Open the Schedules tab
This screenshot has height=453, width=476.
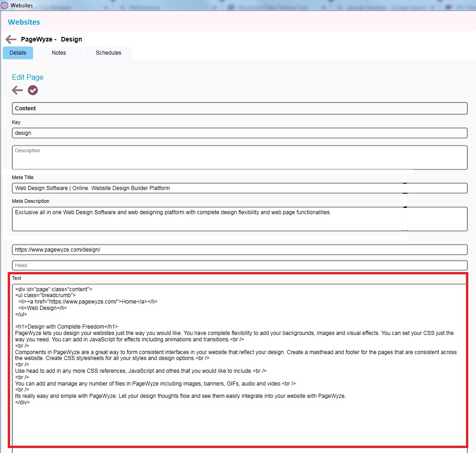click(109, 53)
